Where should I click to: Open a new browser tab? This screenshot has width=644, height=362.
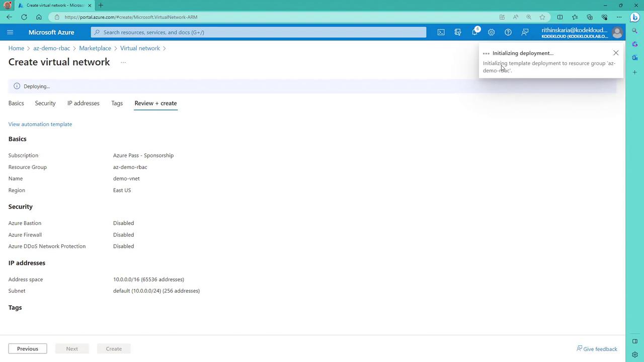pyautogui.click(x=101, y=6)
